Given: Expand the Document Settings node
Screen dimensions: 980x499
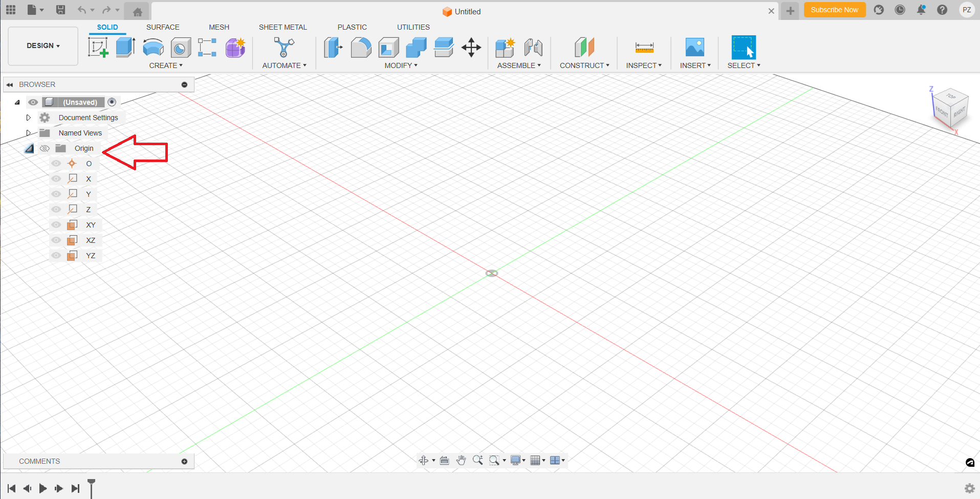Looking at the screenshot, I should point(29,118).
